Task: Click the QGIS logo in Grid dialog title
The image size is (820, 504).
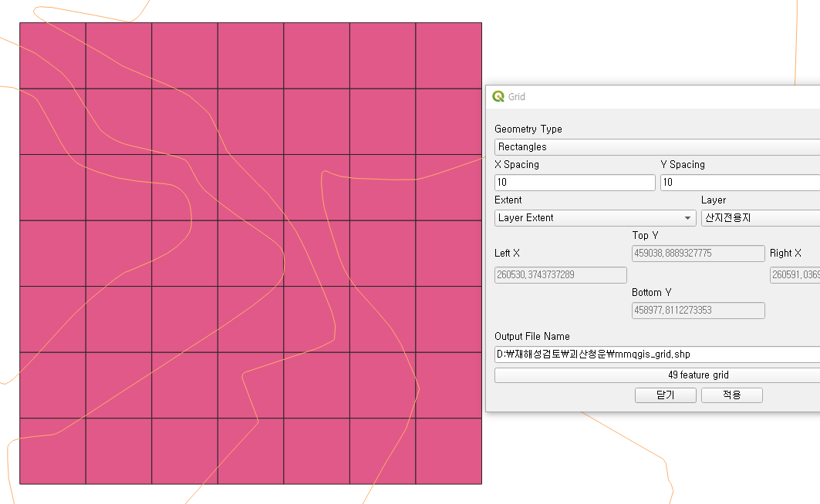Action: pos(498,96)
